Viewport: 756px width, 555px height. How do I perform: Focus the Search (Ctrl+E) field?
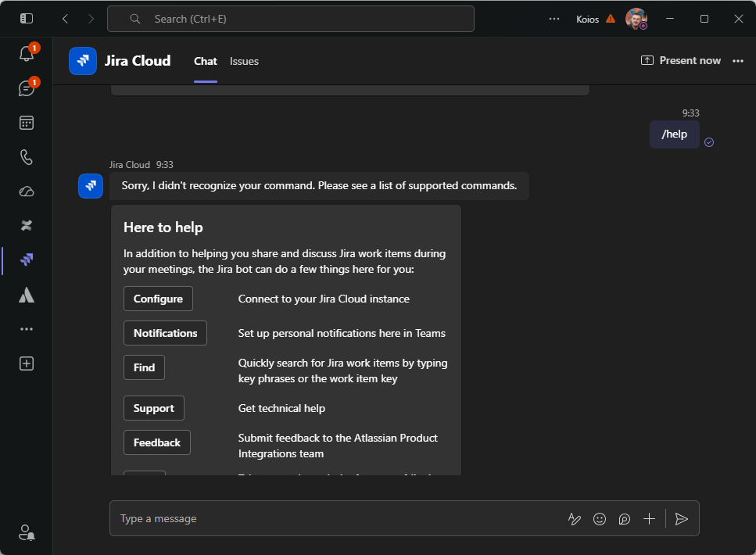tap(291, 19)
